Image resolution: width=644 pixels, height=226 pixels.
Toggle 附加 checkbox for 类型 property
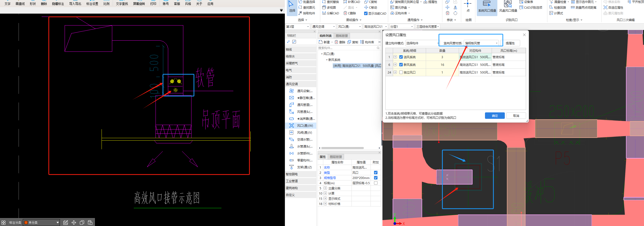point(376,173)
